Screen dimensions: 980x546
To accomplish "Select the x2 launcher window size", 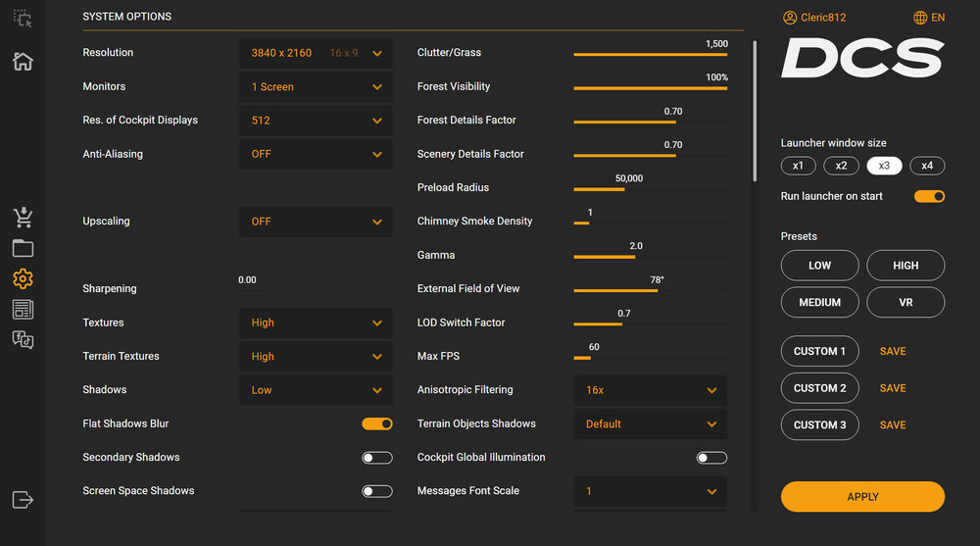I will click(841, 166).
